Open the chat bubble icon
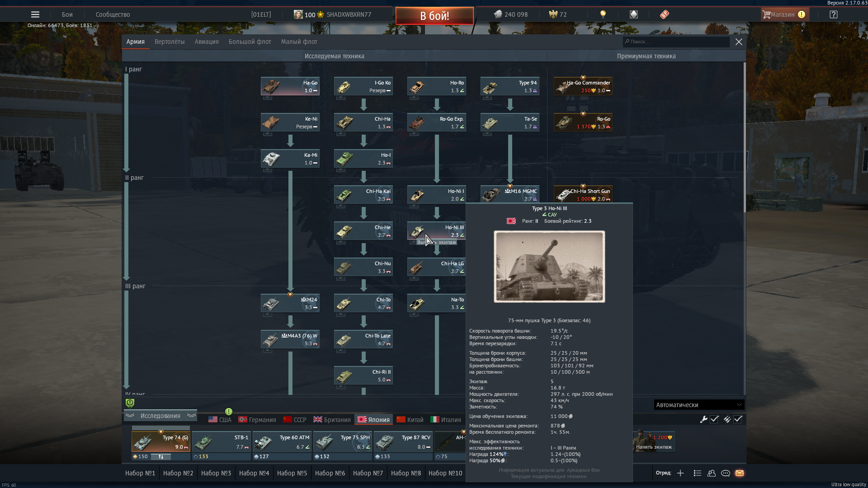 pyautogui.click(x=726, y=473)
